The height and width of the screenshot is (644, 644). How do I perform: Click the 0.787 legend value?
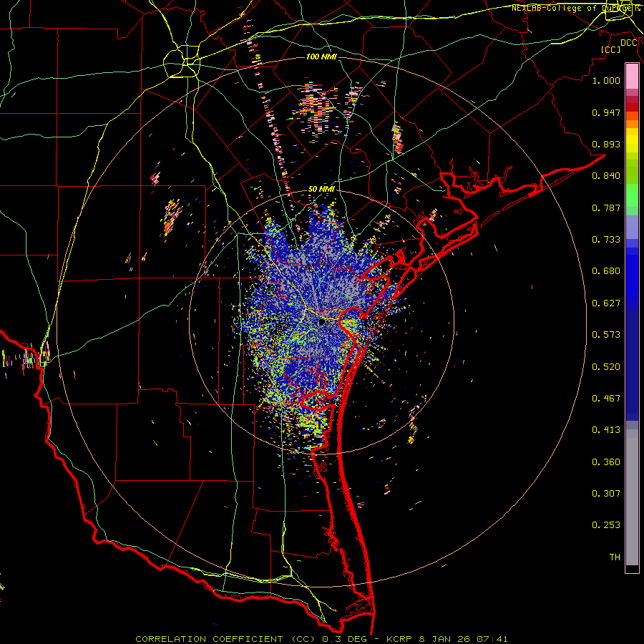click(606, 208)
